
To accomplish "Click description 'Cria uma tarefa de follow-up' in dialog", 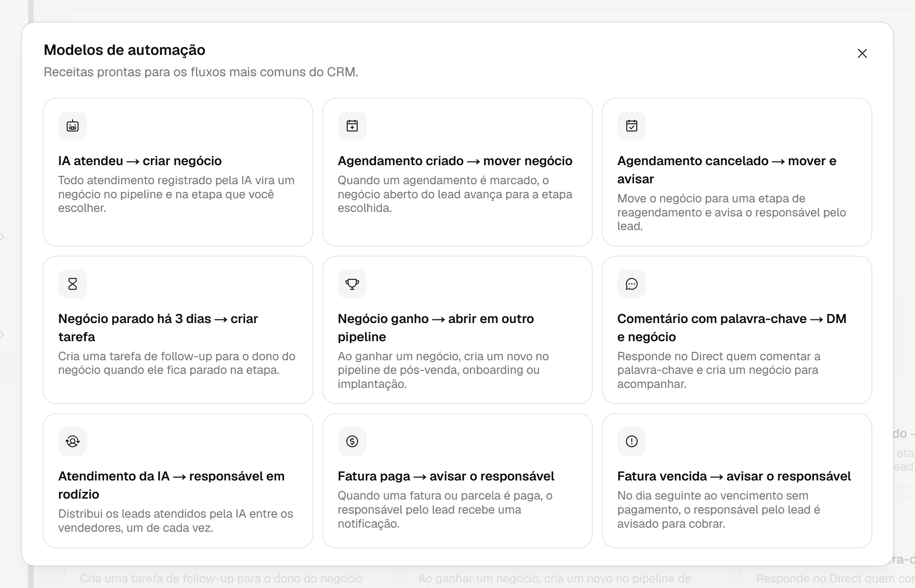I will click(x=177, y=363).
